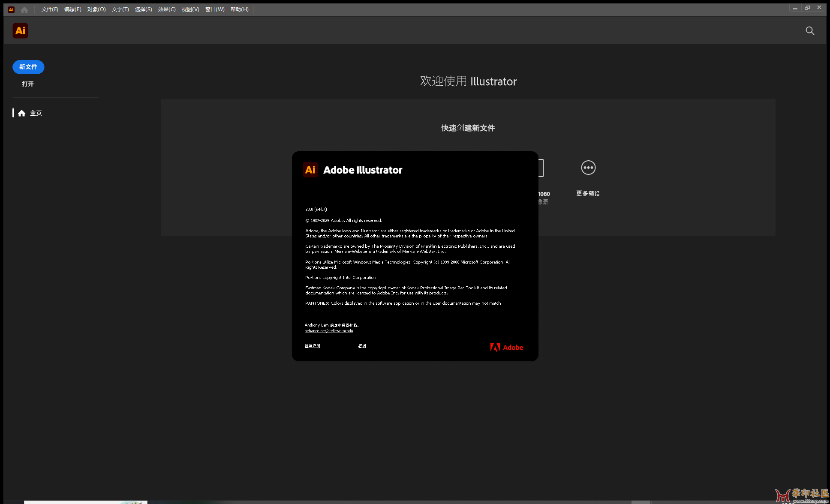Follow the behance.net/atelieravocado link

[329, 331]
